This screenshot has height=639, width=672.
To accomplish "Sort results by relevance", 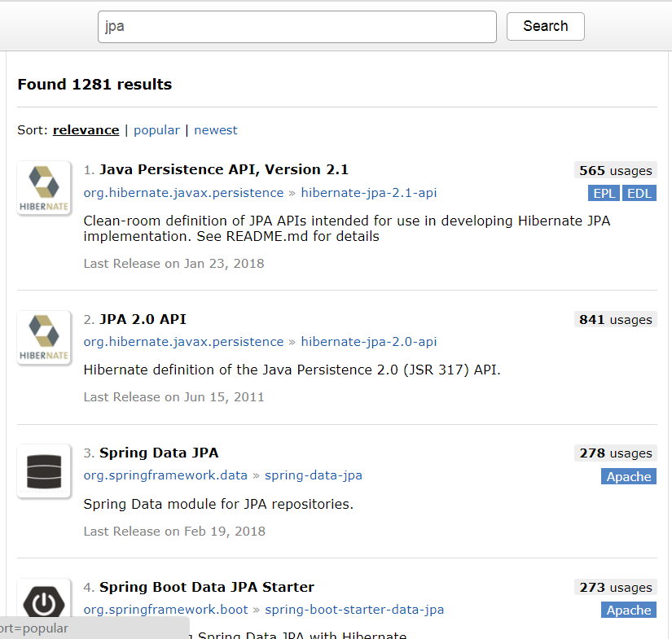I will (x=86, y=130).
